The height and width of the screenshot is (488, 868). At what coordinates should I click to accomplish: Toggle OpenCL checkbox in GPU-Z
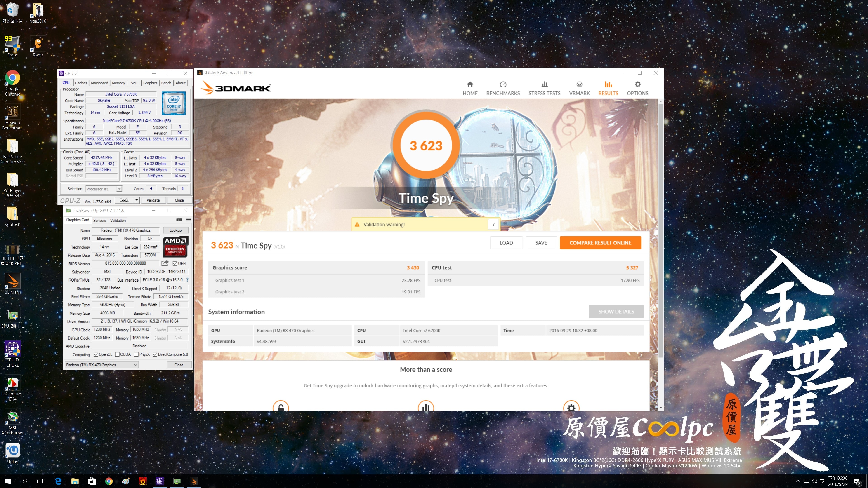pyautogui.click(x=96, y=354)
